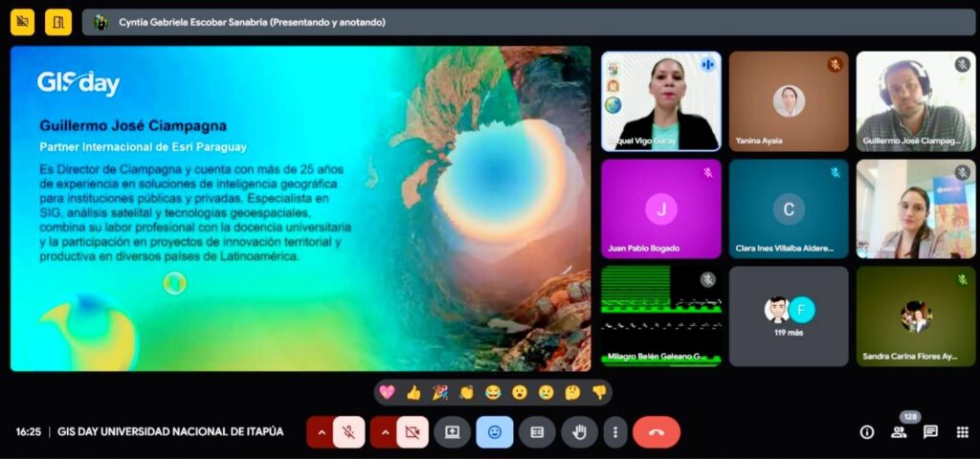Open the in-call chat panel
Image resolution: width=980 pixels, height=459 pixels.
click(x=930, y=432)
